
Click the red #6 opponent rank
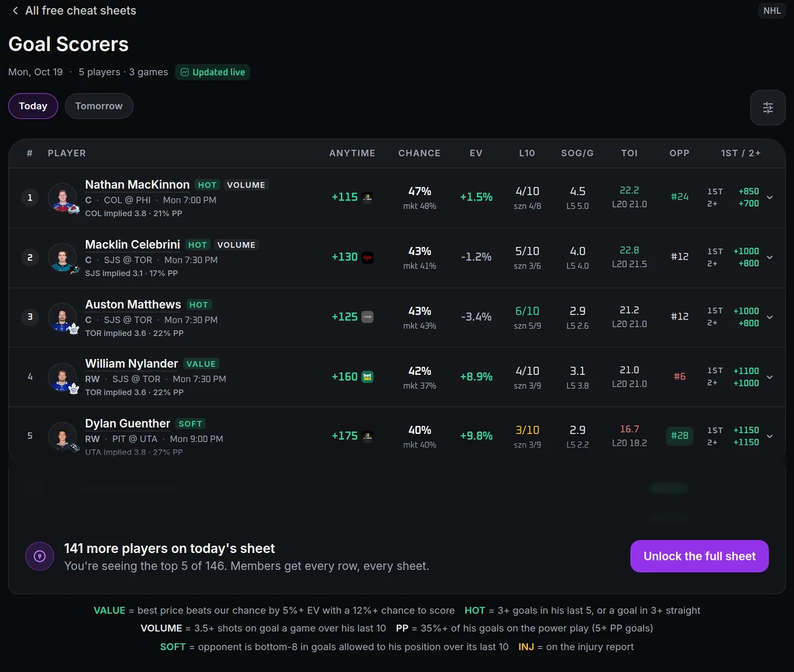(x=680, y=376)
